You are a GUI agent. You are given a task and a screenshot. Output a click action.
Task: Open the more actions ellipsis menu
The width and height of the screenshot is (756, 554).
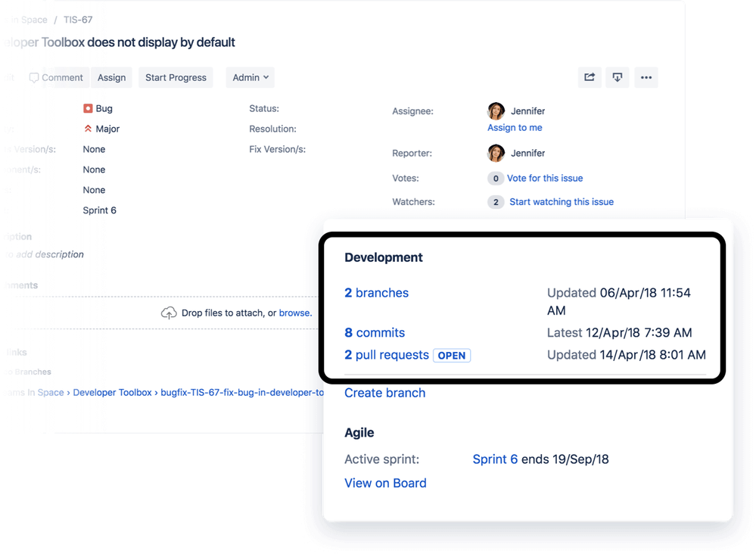point(646,77)
